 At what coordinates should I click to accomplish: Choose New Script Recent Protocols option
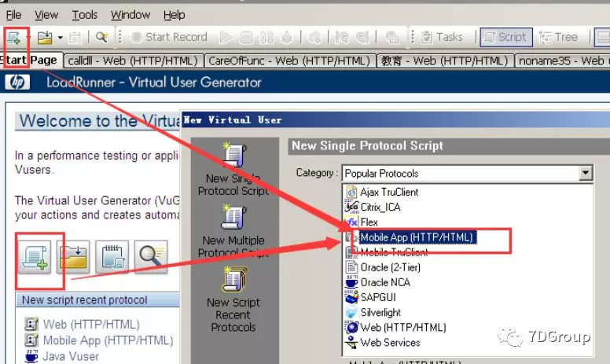233,300
